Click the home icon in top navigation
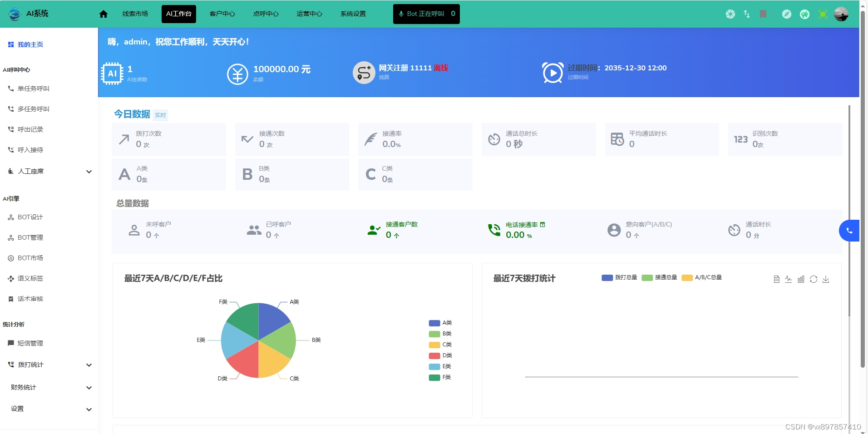The width and height of the screenshot is (868, 434). (104, 14)
